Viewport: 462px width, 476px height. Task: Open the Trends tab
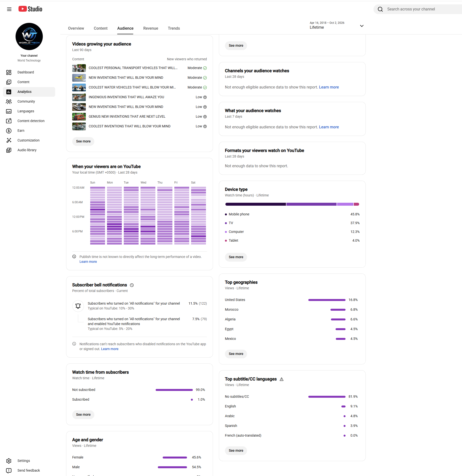click(x=174, y=28)
